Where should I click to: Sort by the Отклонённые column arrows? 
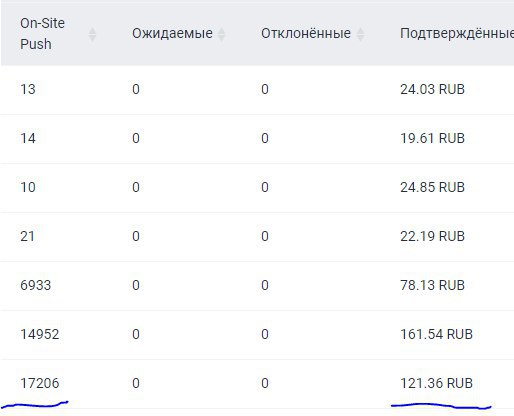click(360, 34)
